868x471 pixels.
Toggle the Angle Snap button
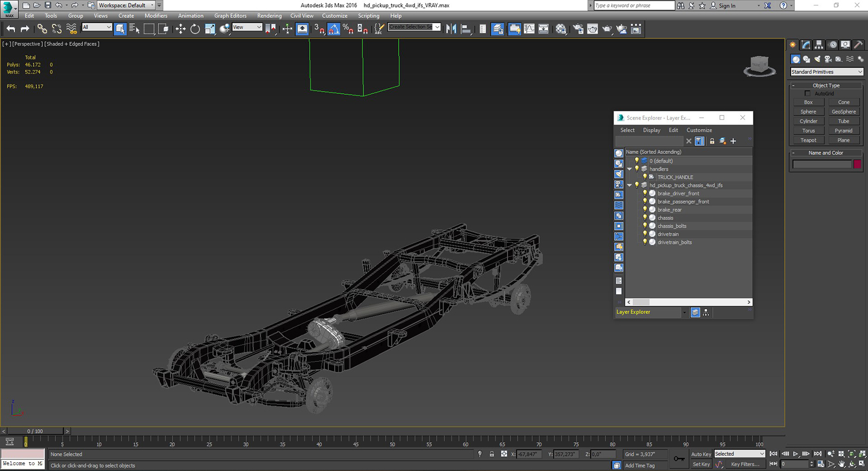[334, 29]
